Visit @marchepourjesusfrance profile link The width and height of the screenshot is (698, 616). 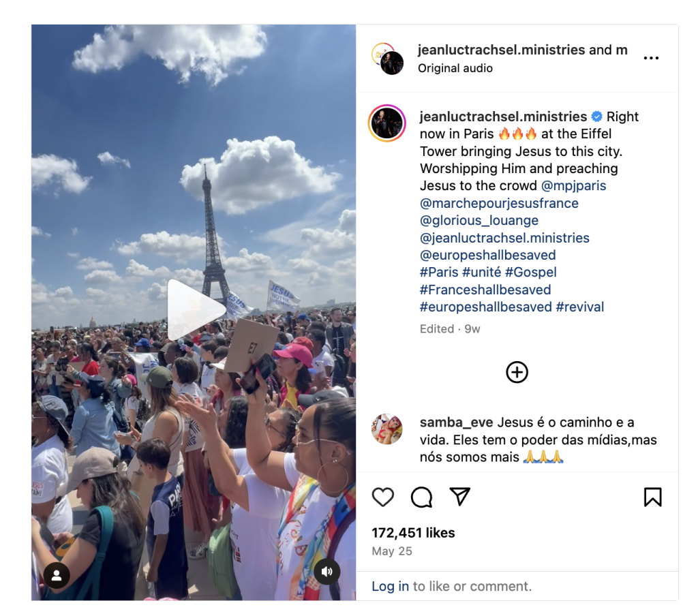[499, 203]
